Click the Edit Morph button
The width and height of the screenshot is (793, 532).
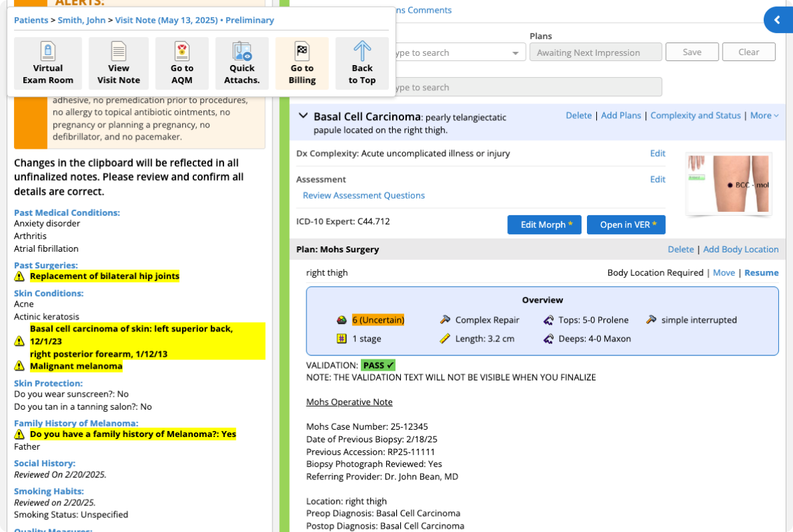pyautogui.click(x=544, y=224)
